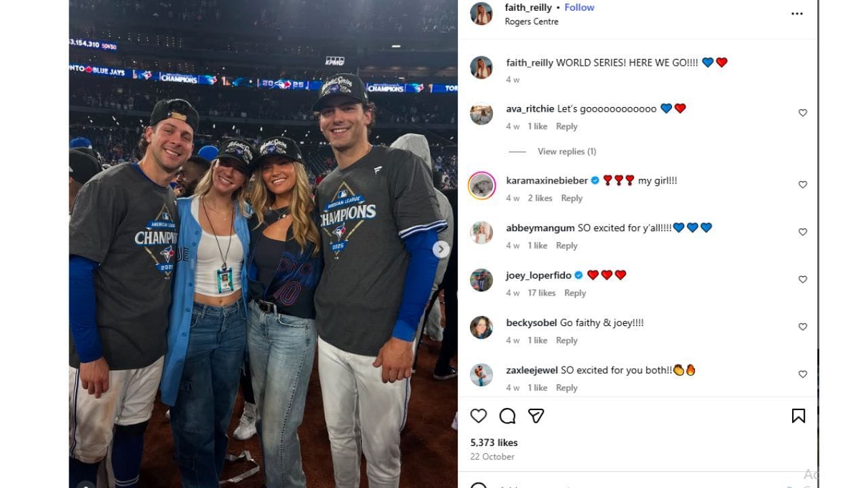The height and width of the screenshot is (488, 868).
Task: Click karamaxinebieber's verified checkmark
Action: tap(595, 180)
